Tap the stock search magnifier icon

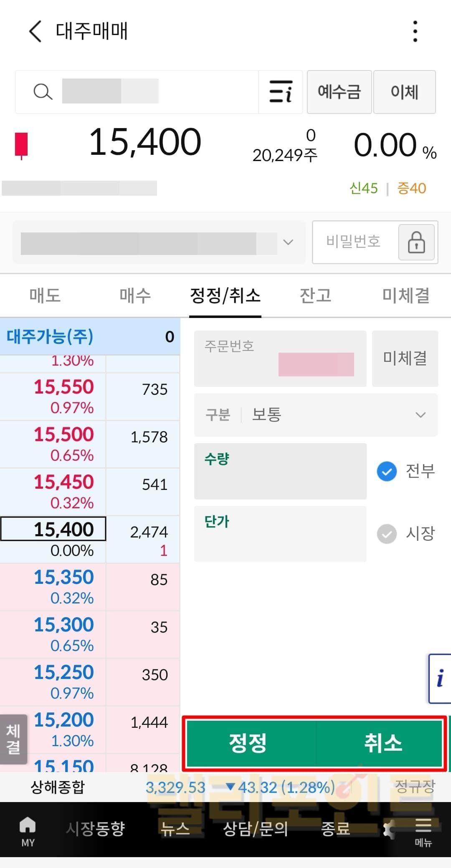click(43, 92)
